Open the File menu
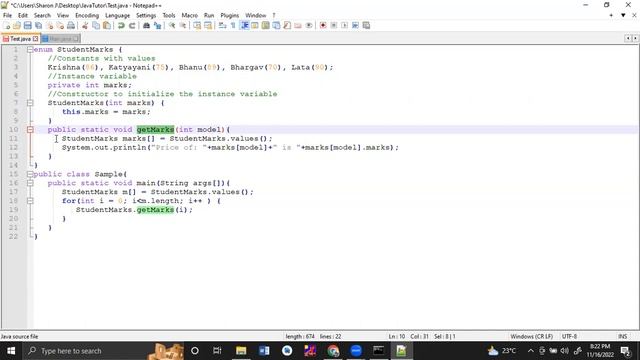640x360 pixels. (x=7, y=16)
